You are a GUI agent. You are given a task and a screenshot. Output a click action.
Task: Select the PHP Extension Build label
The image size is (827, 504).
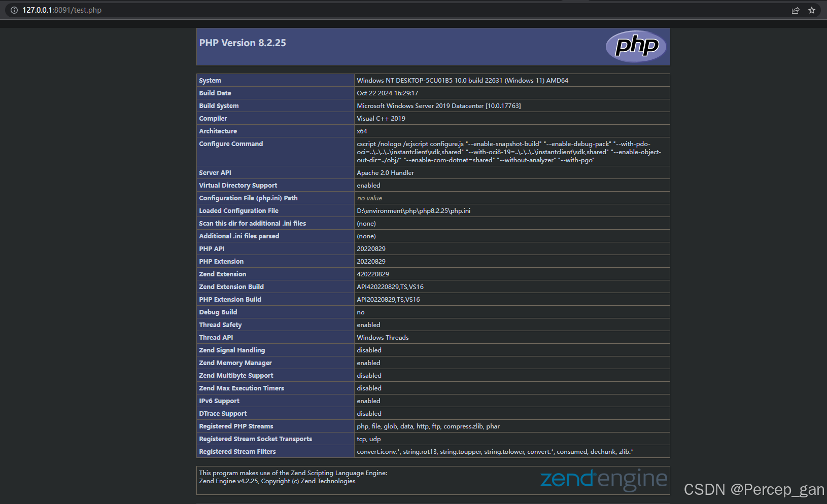click(x=230, y=300)
